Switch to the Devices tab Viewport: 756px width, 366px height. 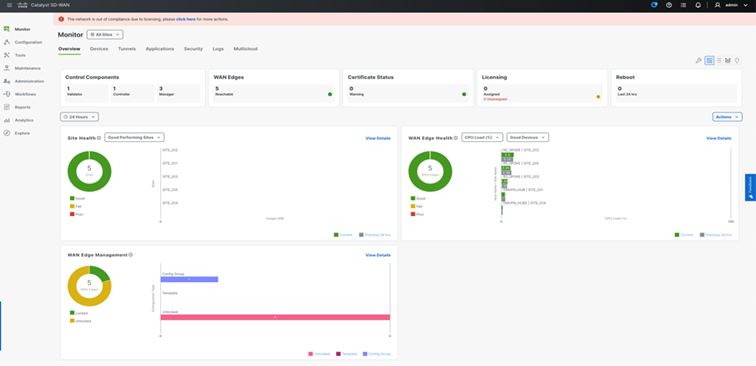click(x=99, y=49)
